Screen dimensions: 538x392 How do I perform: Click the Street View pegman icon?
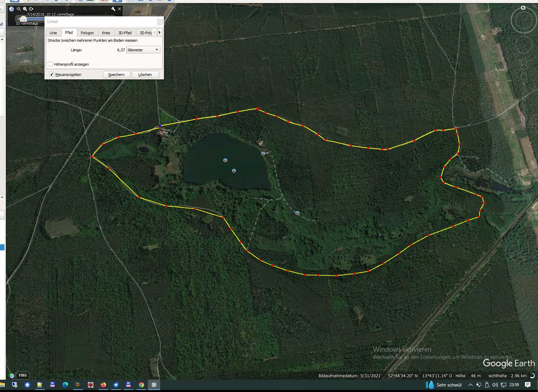point(524,63)
